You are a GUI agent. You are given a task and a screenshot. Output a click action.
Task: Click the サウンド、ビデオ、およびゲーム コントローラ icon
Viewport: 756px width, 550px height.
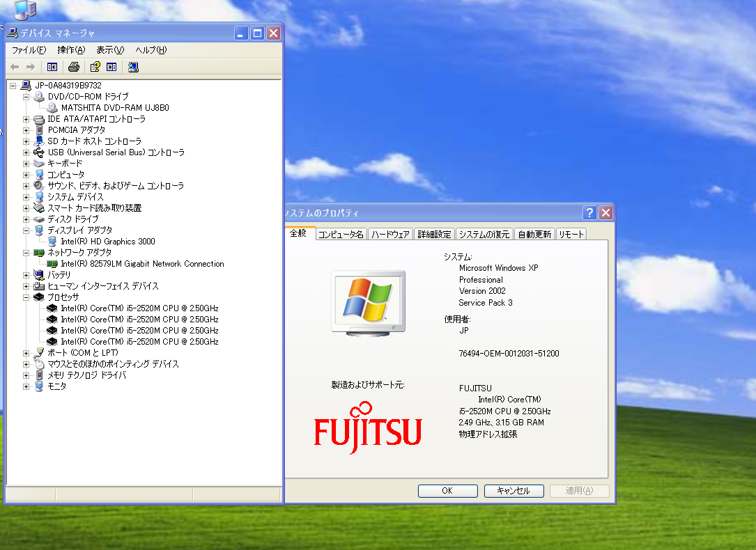pyautogui.click(x=39, y=186)
